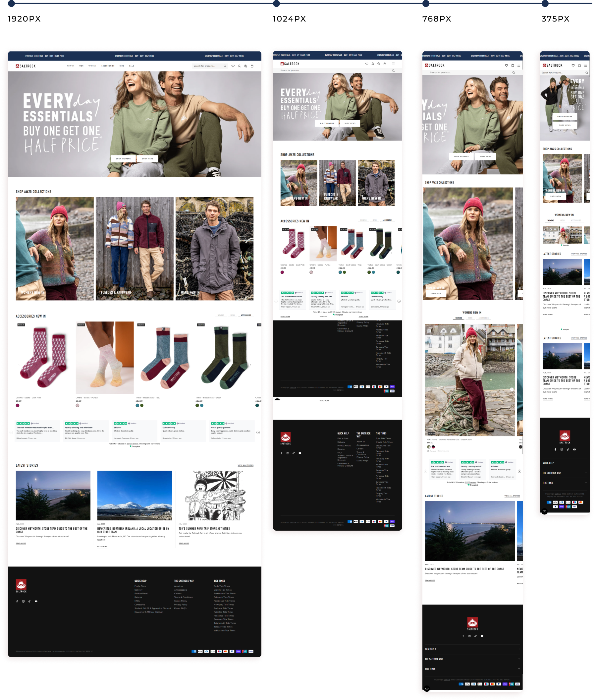Screen dimensions: 595x700
Task: Open Saltrock's Instagram from the footer icon
Action: click(24, 602)
